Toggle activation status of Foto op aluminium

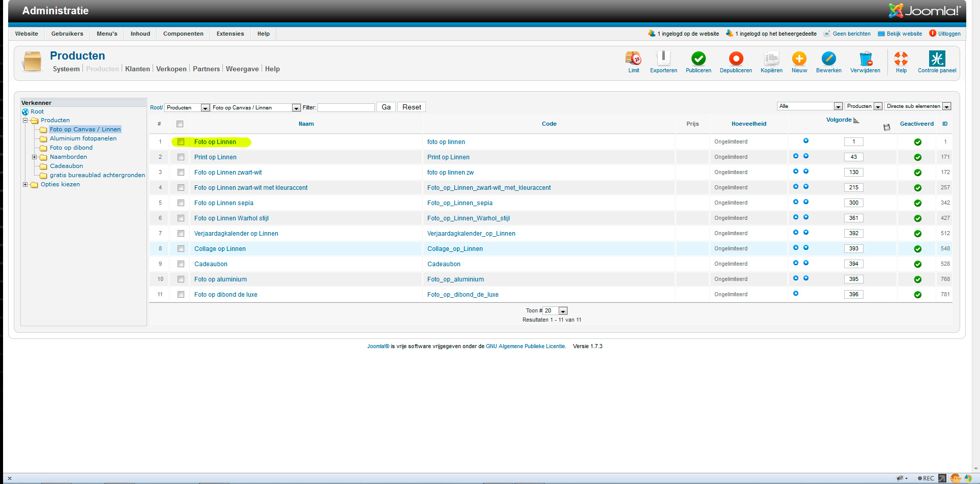(x=917, y=279)
